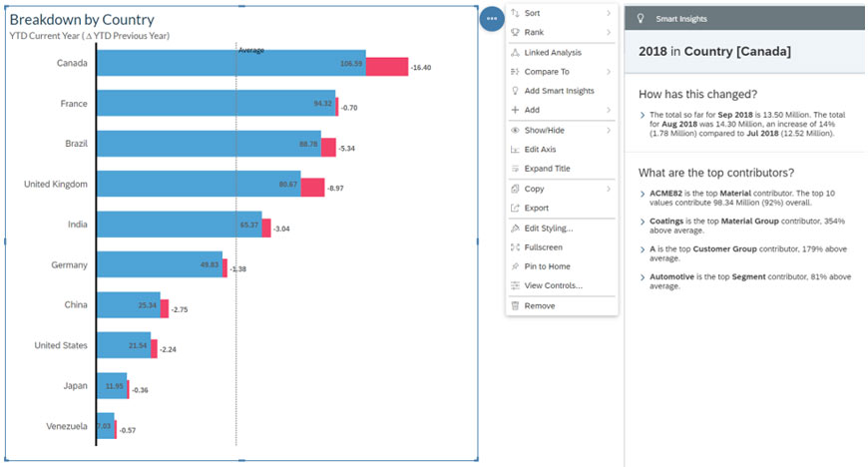Viewport: 868px width, 467px height.
Task: Click the United Kingdom axis label
Action: click(x=55, y=184)
